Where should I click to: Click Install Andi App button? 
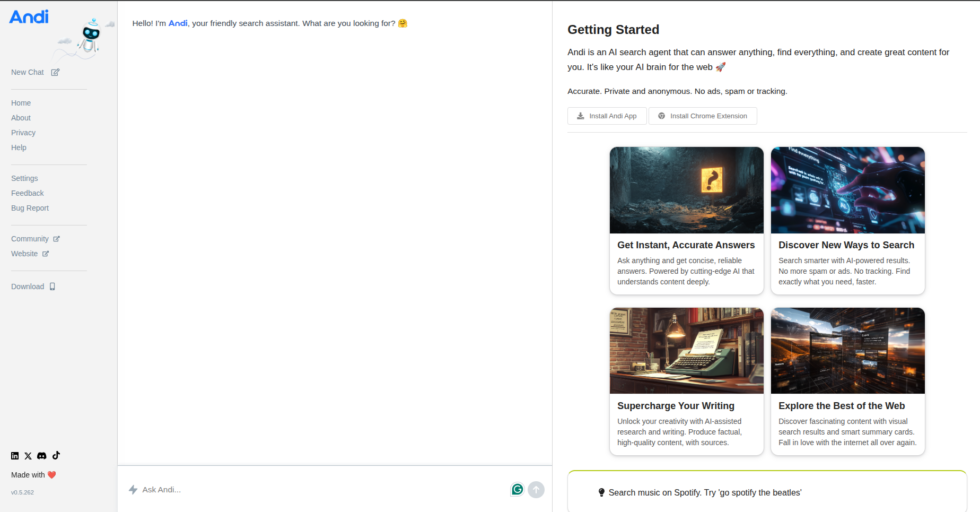pyautogui.click(x=607, y=116)
